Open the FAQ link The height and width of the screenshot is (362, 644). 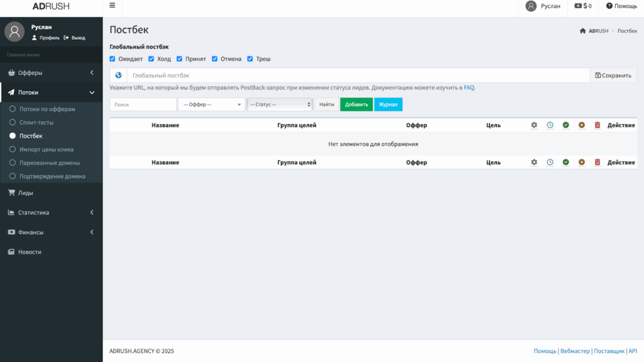coord(469,88)
